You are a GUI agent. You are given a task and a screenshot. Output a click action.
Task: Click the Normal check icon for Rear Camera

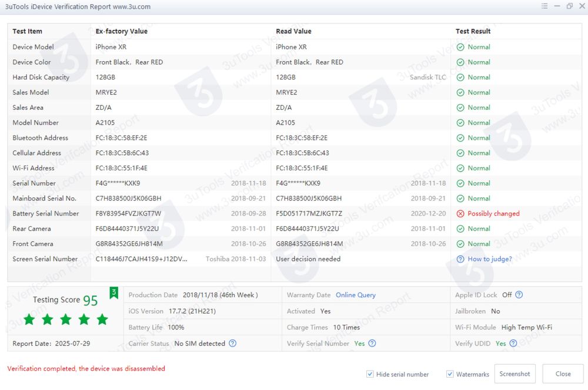[460, 229]
